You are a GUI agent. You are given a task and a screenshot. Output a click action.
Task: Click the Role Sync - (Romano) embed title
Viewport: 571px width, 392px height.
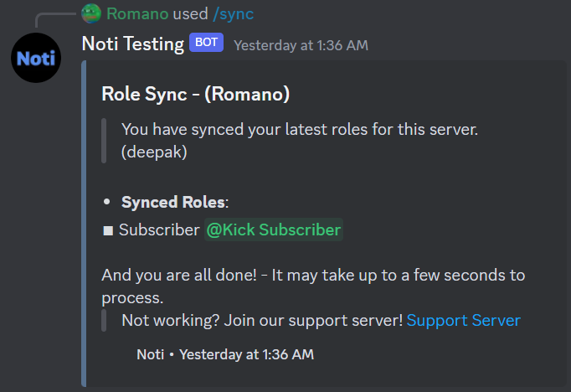point(195,94)
